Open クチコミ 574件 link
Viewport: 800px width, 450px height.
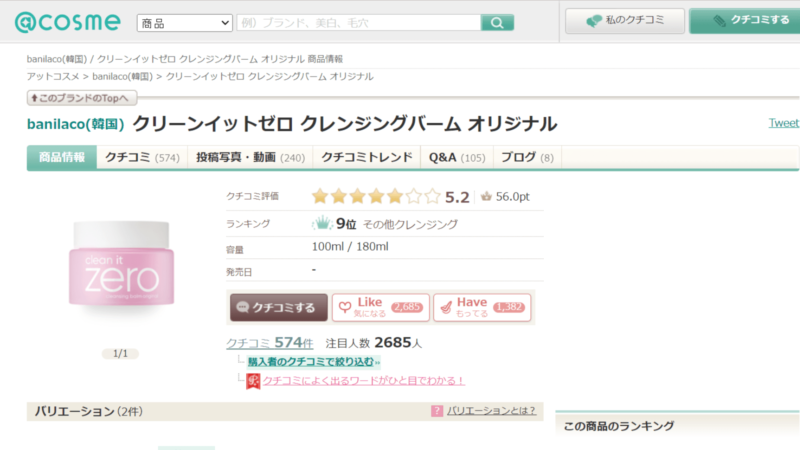click(269, 343)
